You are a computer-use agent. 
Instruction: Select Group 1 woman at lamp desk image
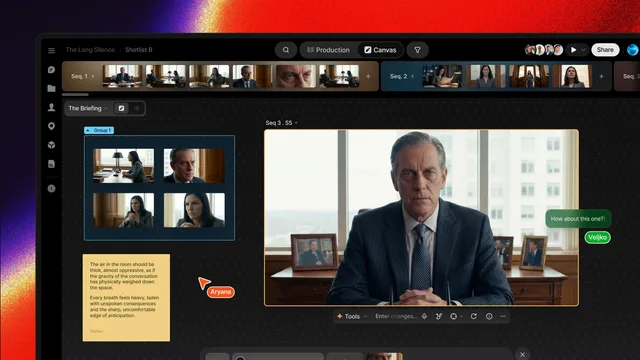coord(123,166)
